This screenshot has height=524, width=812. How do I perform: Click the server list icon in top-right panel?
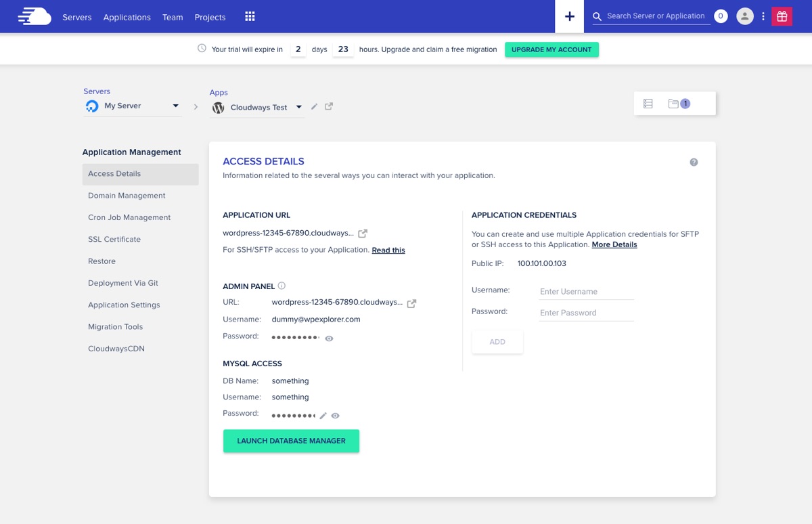click(x=648, y=104)
